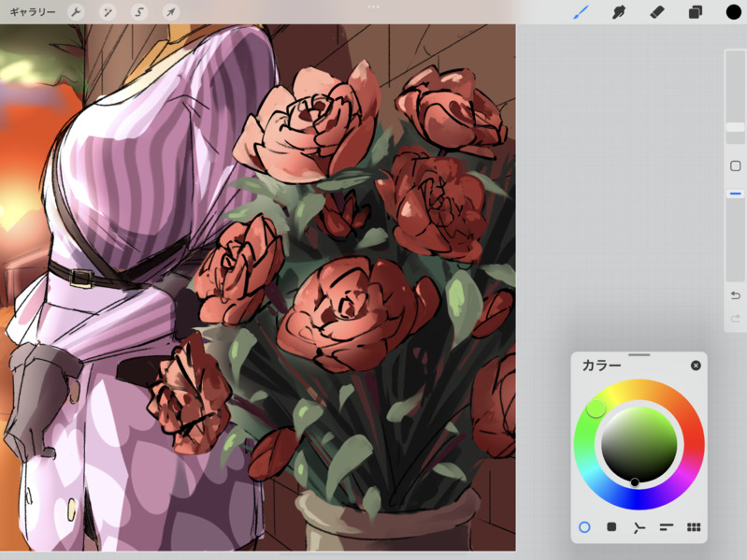Select the Smudge tool
Viewport: 747px width, 560px height.
point(618,12)
